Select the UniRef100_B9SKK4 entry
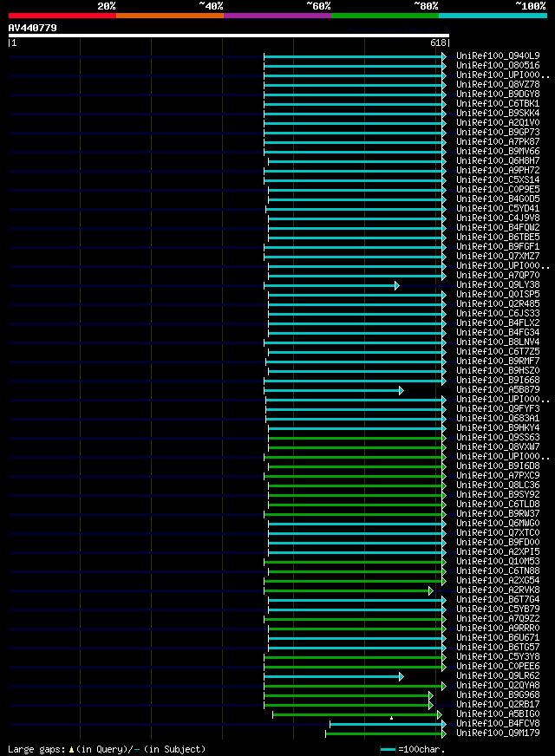The height and width of the screenshot is (756, 555). (x=498, y=114)
